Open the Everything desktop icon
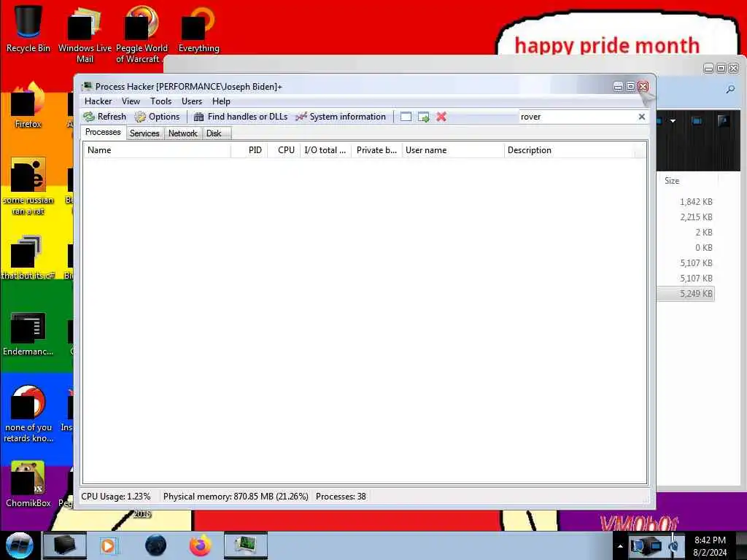 [198, 29]
